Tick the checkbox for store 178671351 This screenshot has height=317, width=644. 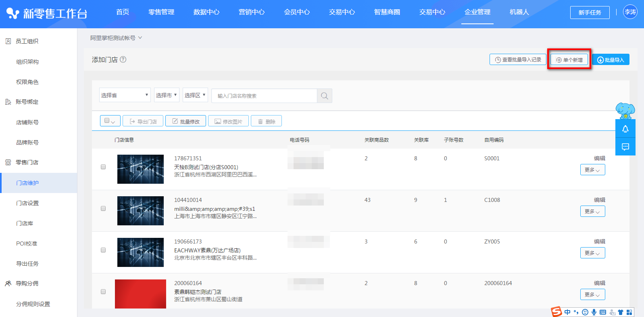click(x=103, y=167)
